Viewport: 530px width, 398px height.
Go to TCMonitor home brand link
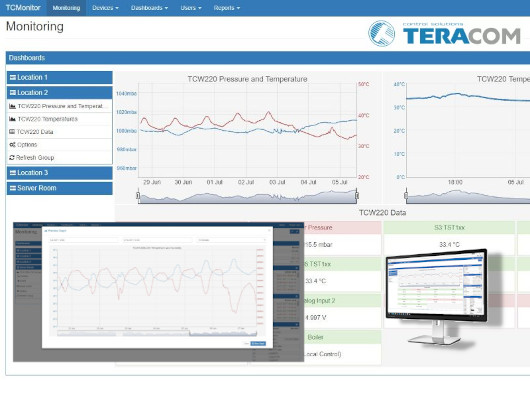click(23, 8)
